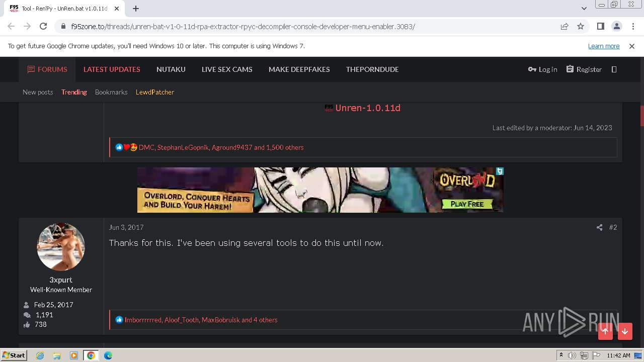Open New posts sub-navigation link
The width and height of the screenshot is (644, 362).
pos(38,92)
